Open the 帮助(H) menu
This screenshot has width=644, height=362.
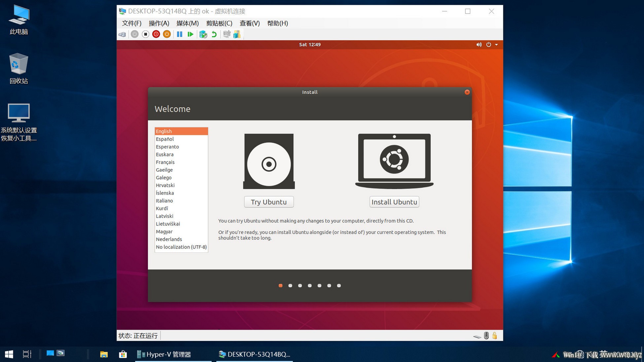point(277,23)
